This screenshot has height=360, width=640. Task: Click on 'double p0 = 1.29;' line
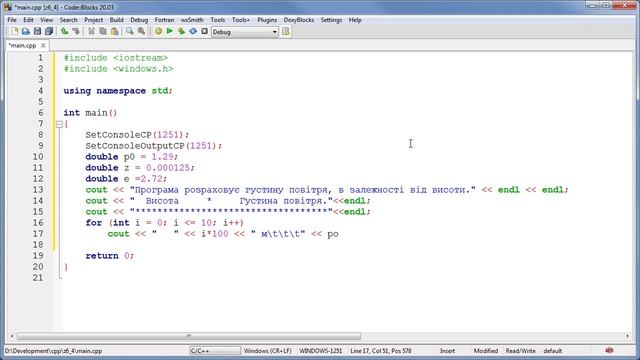tap(131, 157)
